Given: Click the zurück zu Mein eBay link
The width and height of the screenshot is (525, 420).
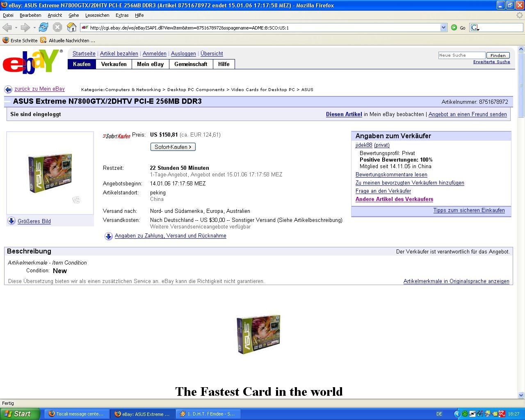Looking at the screenshot, I should click(39, 89).
